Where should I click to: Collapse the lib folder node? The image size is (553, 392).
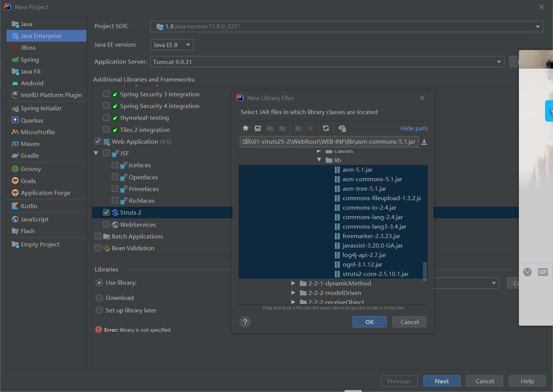pyautogui.click(x=319, y=160)
